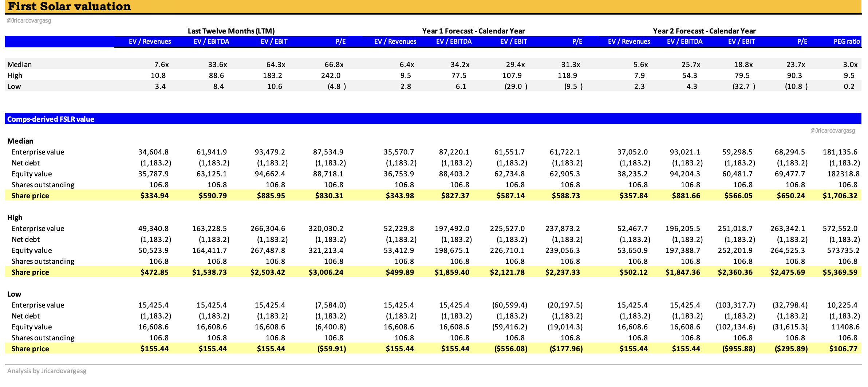868x387 pixels.
Task: Click the Low multiples row label
Action: coord(14,86)
